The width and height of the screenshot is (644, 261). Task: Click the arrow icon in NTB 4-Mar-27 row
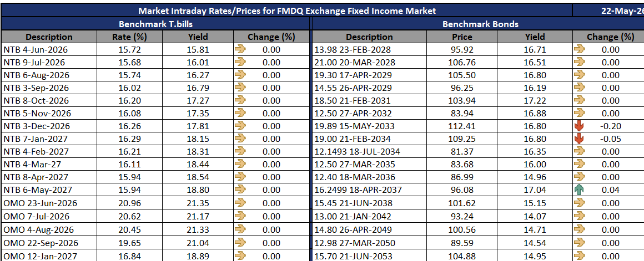coord(240,165)
